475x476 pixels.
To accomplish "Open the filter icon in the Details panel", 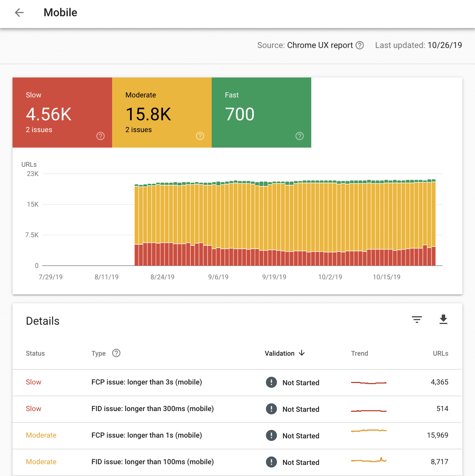I will click(417, 320).
